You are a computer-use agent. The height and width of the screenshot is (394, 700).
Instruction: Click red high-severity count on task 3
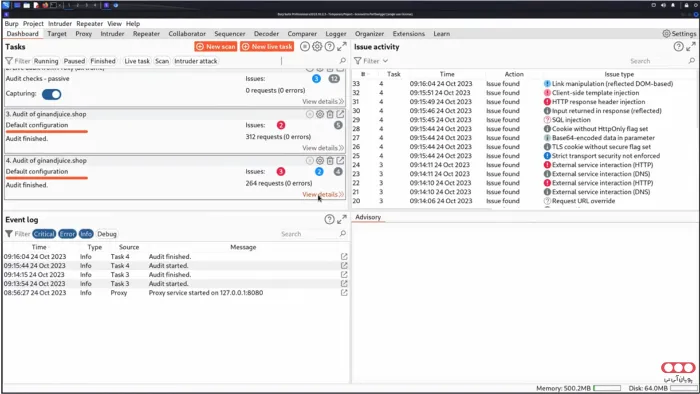coord(280,125)
